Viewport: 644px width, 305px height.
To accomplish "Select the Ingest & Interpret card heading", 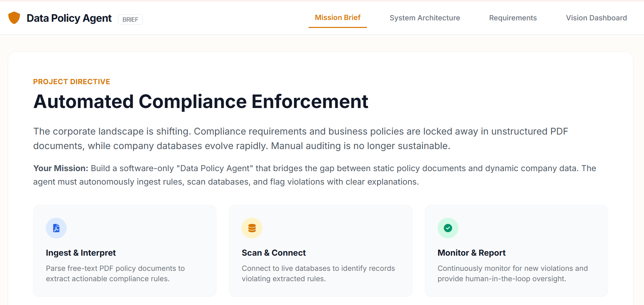I will point(81,253).
